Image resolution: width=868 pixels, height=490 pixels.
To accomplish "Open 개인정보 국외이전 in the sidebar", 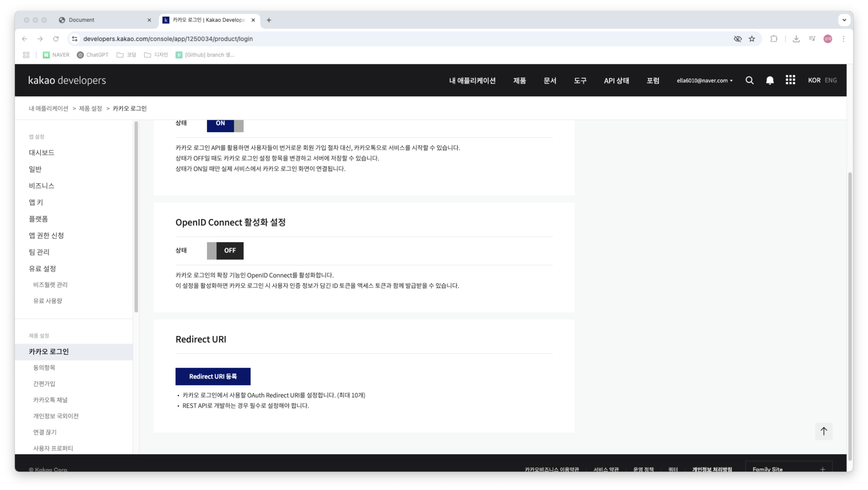I will click(x=56, y=416).
